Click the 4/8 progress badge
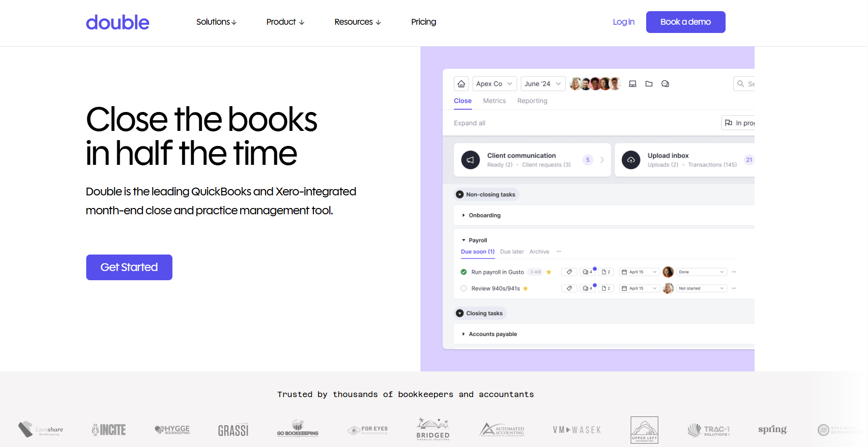This screenshot has height=447, width=868. click(535, 272)
